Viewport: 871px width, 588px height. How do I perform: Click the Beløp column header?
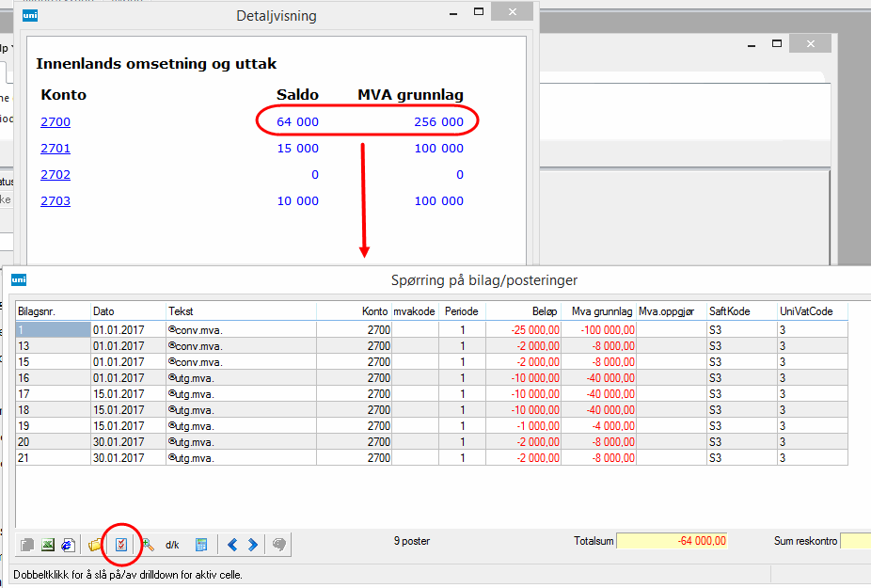pyautogui.click(x=523, y=310)
